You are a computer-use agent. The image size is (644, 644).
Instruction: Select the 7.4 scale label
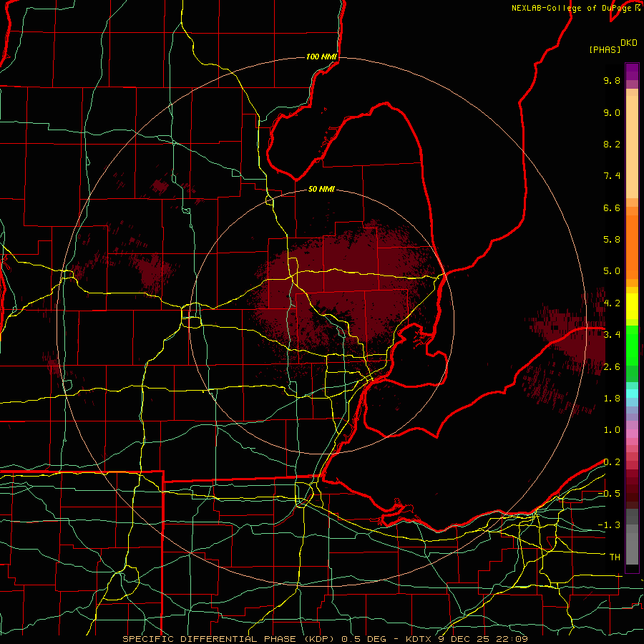click(x=612, y=176)
